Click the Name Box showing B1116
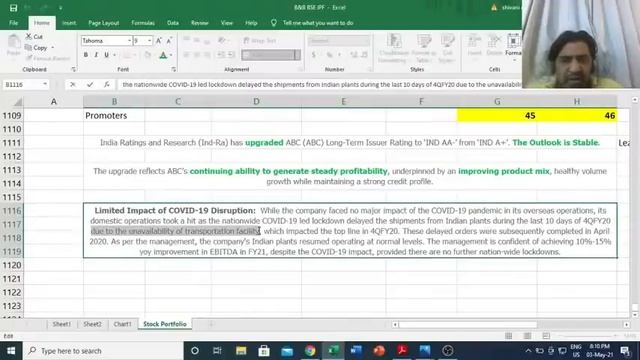 [x=22, y=84]
